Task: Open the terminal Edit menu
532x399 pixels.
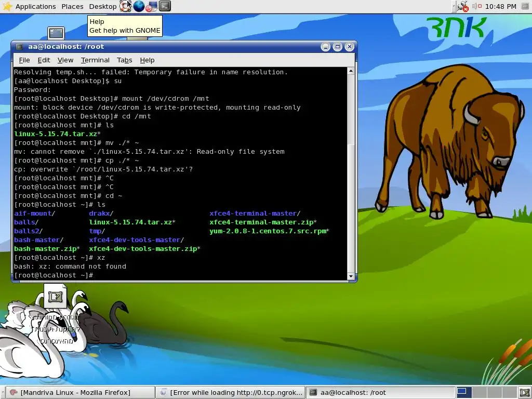Action: [x=44, y=60]
